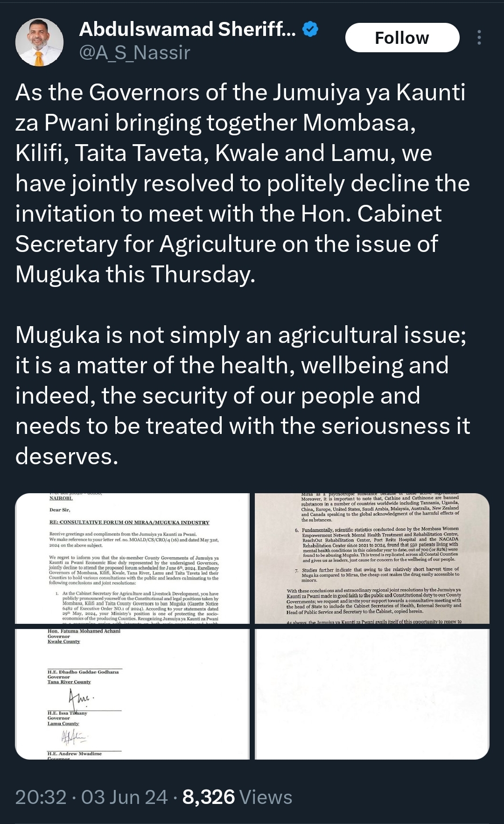Follow Abdulswamad Sheriff's account
Viewport: 504px width, 824px height.
click(402, 38)
